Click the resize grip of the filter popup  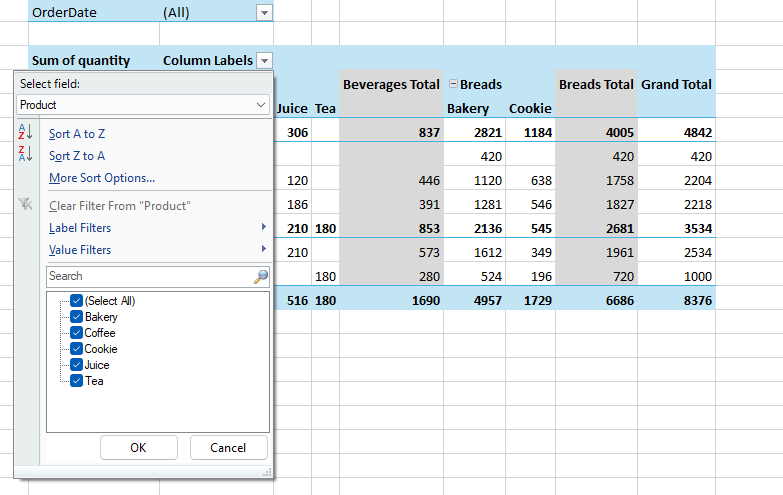[x=267, y=472]
